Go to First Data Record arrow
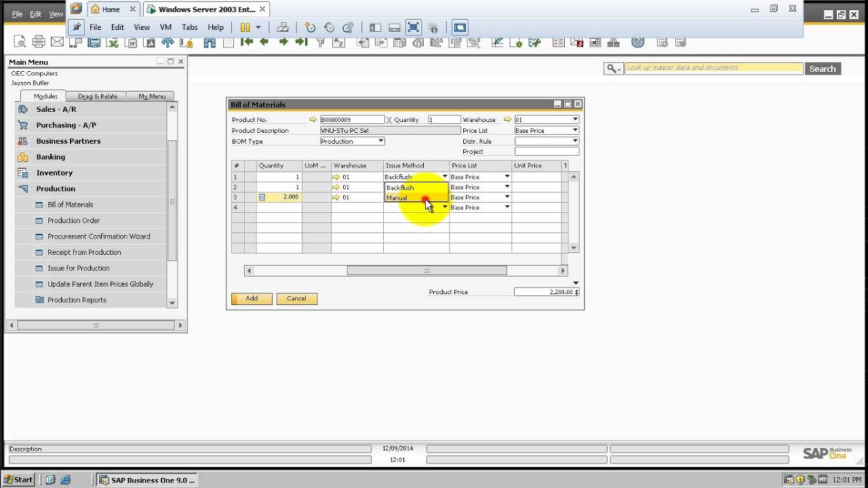 coord(247,42)
